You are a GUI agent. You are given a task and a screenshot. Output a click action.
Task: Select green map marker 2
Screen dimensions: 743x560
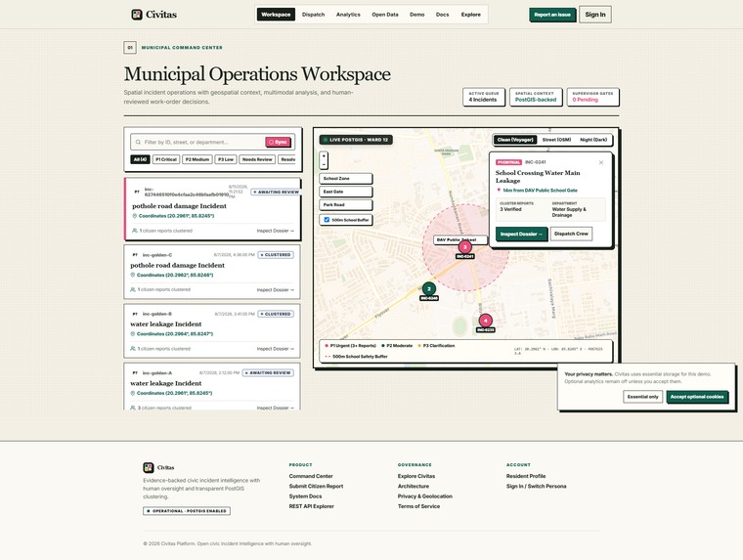click(429, 289)
